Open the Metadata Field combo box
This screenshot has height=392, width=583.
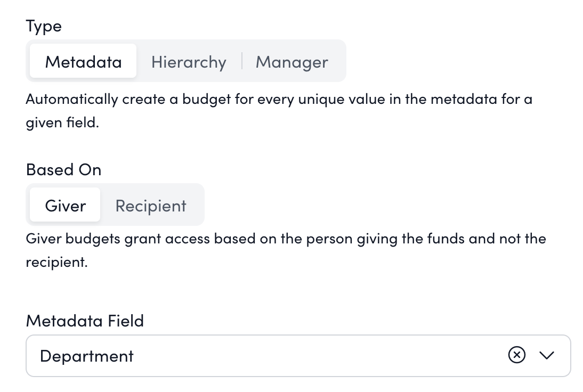point(298,355)
